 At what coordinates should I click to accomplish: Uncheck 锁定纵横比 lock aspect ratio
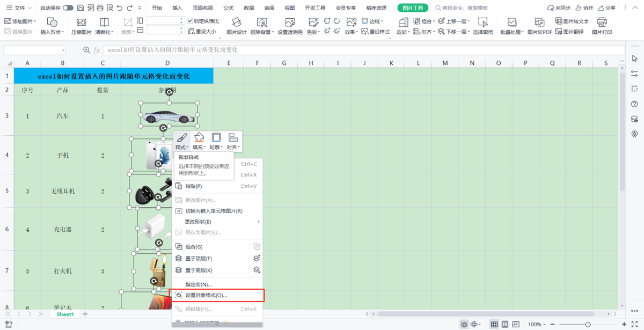click(x=191, y=21)
